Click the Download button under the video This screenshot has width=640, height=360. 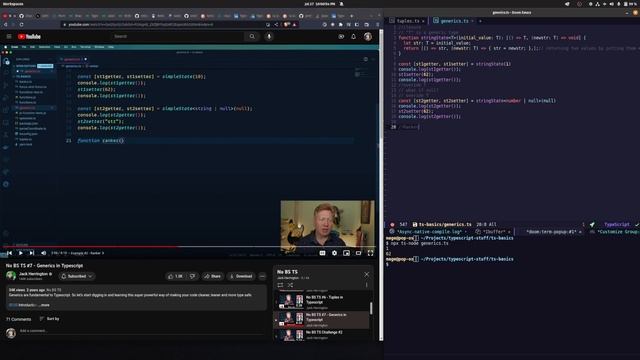click(241, 276)
